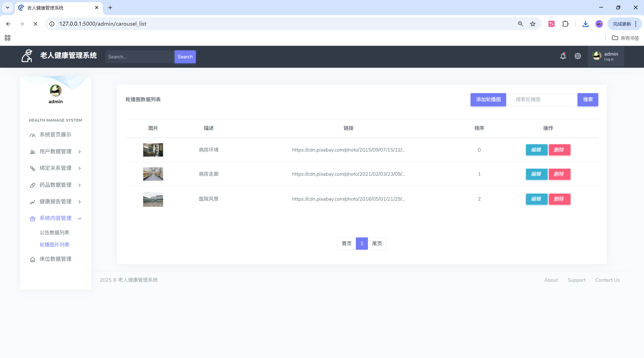Open the browser downloads icon
644x358 pixels.
(x=585, y=24)
